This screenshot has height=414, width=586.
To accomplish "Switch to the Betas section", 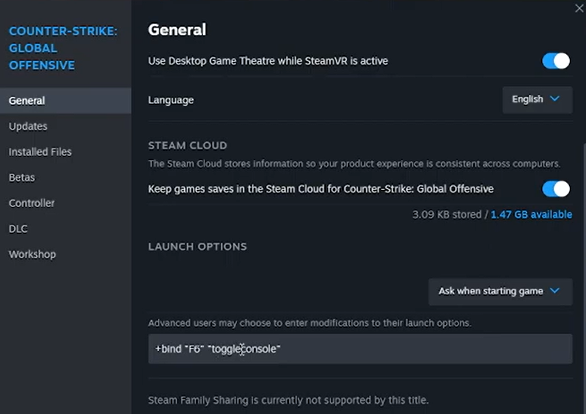I will tap(65, 177).
